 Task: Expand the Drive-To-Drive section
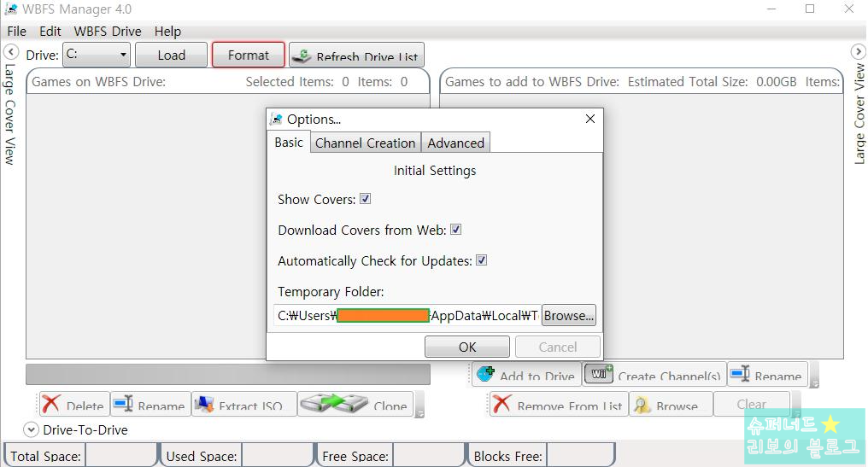tap(31, 430)
